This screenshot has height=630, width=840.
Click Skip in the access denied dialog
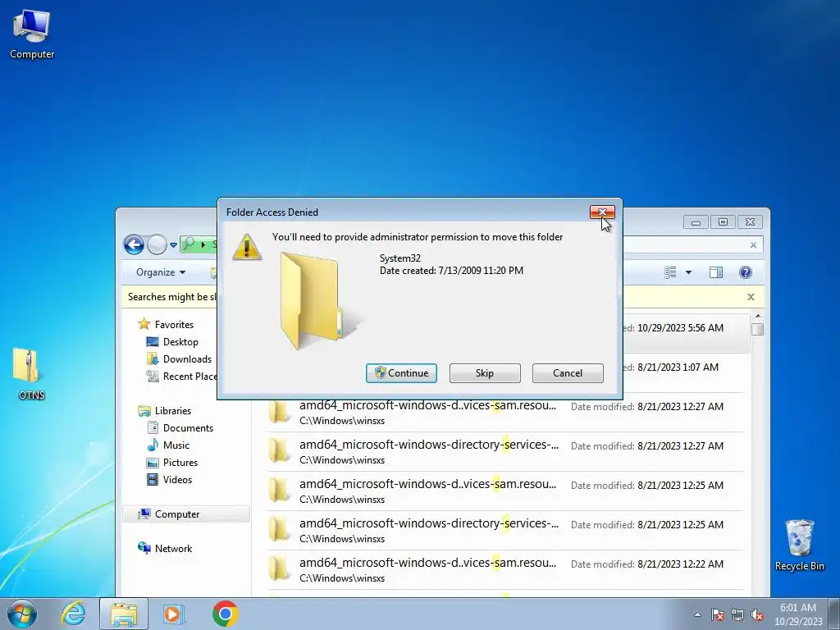click(x=485, y=373)
